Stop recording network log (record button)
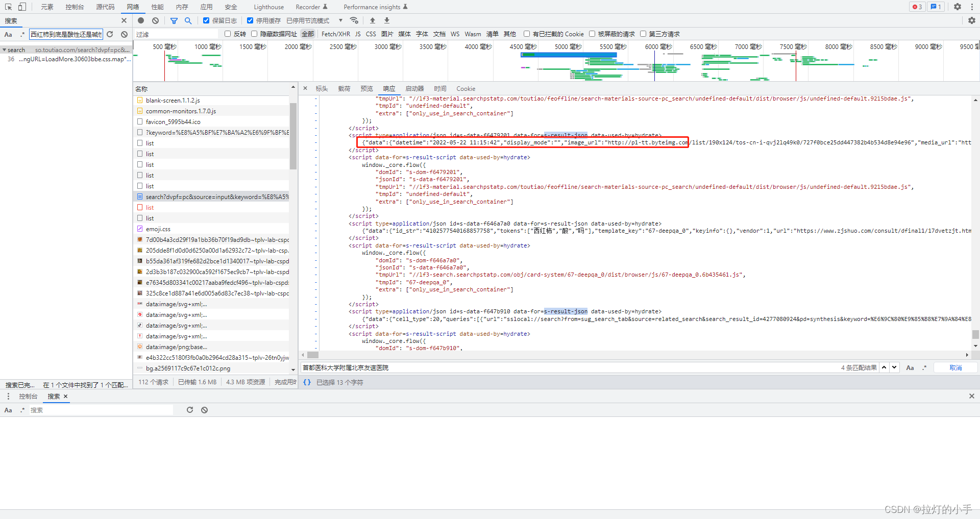 pos(141,20)
